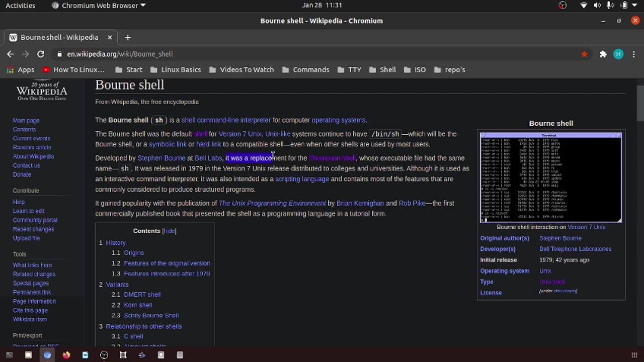Open the Extensions puzzle-piece menu
This screenshot has width=644, height=362.
click(603, 54)
